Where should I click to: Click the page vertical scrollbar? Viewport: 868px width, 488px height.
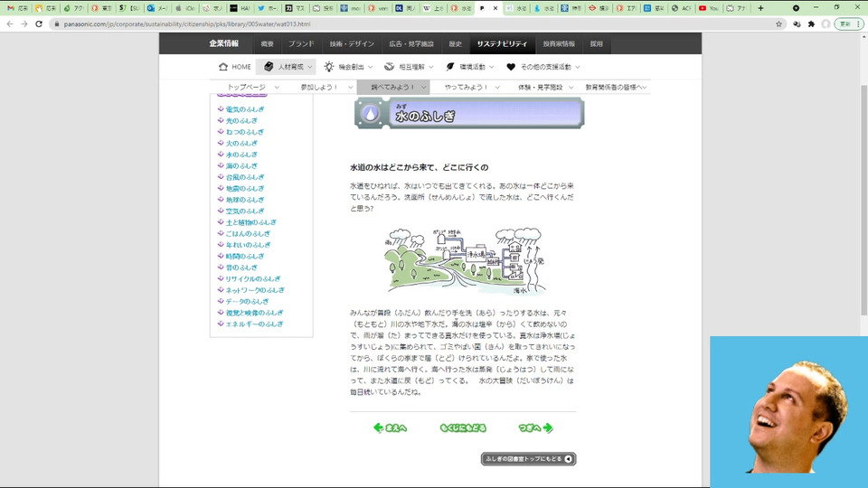point(864,202)
